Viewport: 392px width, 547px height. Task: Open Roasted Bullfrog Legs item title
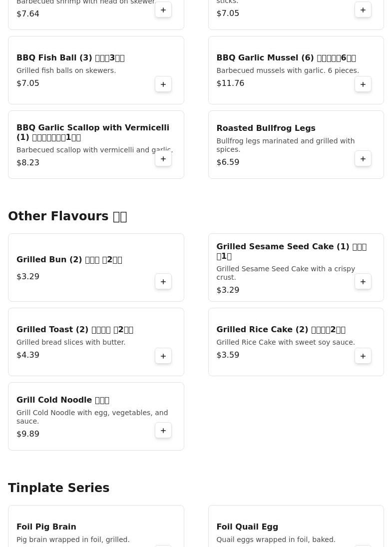(266, 128)
